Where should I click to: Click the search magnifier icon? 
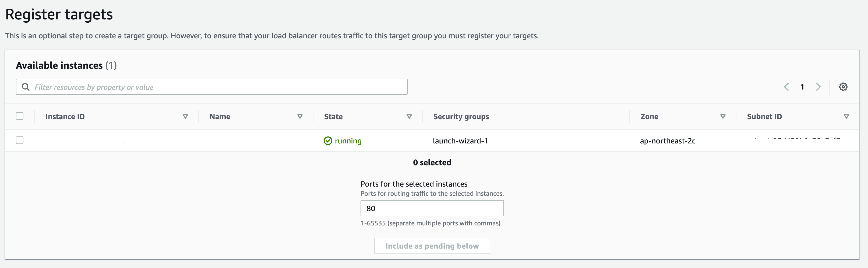[26, 87]
